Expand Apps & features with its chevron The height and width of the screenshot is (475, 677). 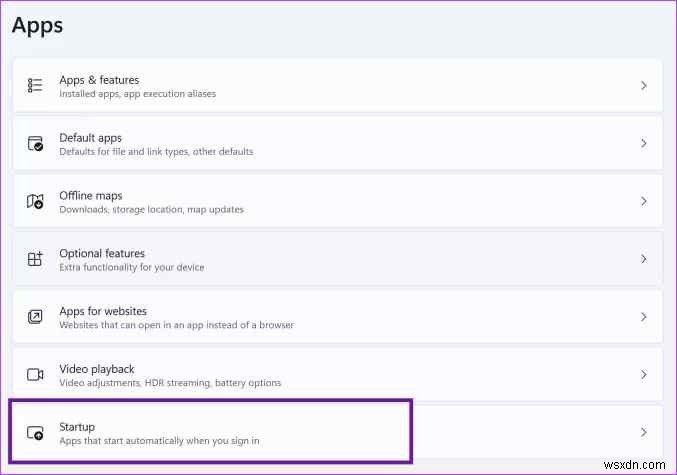(644, 86)
